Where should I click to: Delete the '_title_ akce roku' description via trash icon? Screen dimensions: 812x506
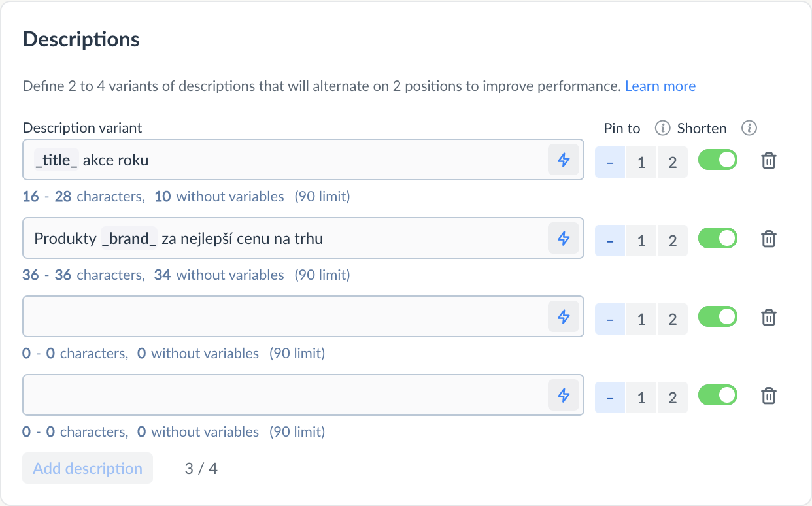click(769, 160)
